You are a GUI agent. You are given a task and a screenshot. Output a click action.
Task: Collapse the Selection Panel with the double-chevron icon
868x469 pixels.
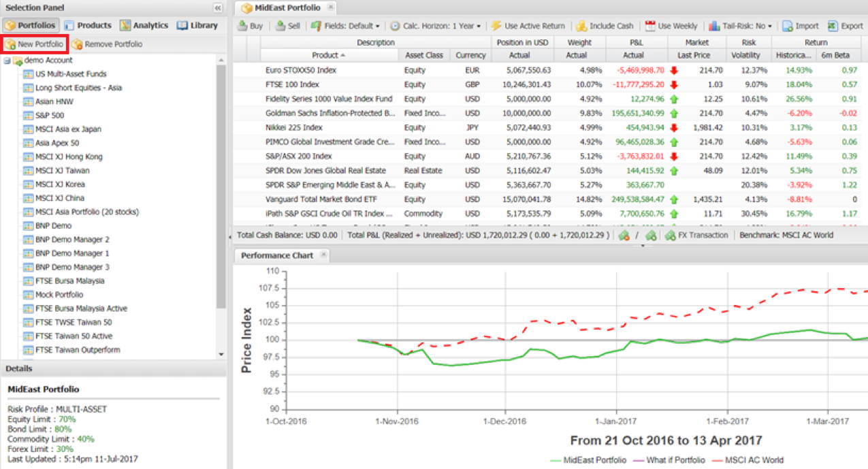pos(218,8)
